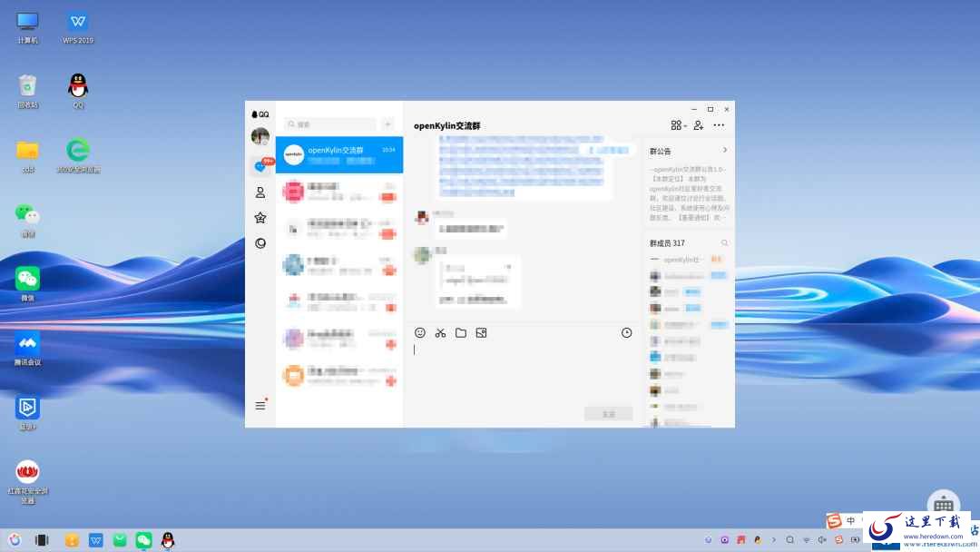
Task: Click the message input area
Action: [524, 372]
